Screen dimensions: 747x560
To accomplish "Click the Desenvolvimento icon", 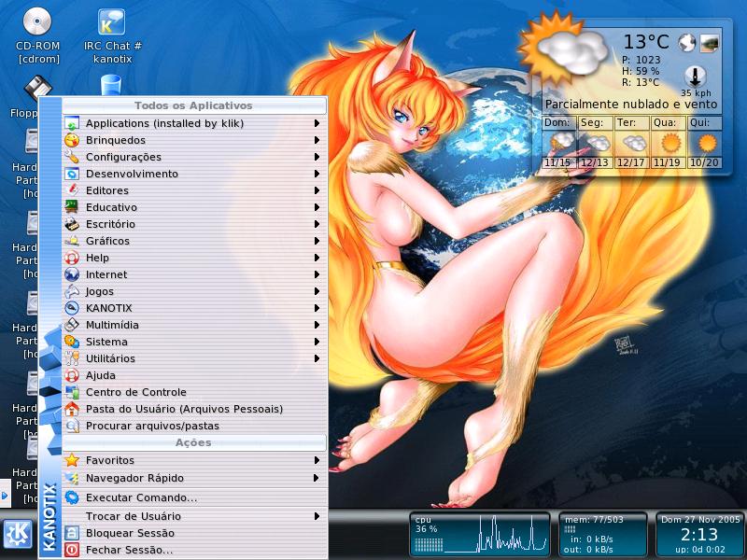I will click(x=72, y=174).
